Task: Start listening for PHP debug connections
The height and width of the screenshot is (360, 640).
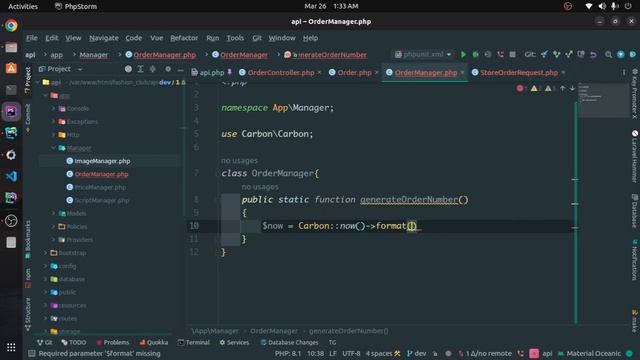Action: (x=500, y=54)
